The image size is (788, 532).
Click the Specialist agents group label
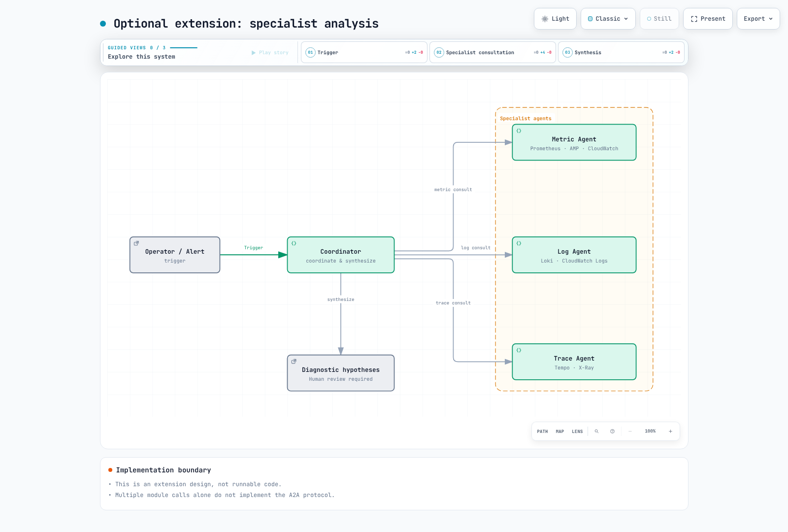tap(525, 119)
